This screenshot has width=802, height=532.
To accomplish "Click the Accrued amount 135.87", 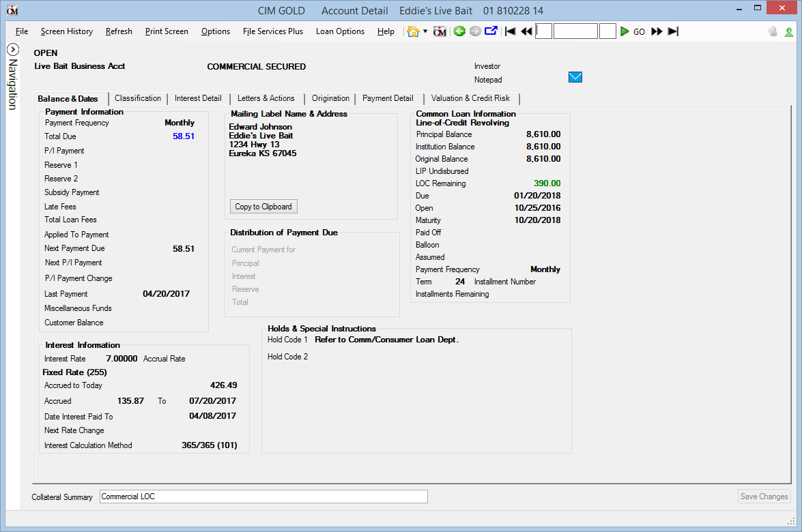I will [130, 401].
